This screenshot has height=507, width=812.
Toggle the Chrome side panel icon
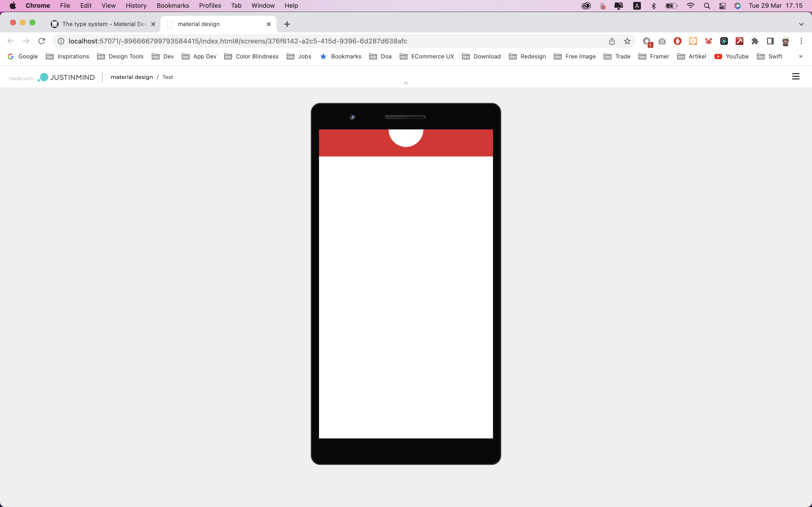[x=770, y=41]
